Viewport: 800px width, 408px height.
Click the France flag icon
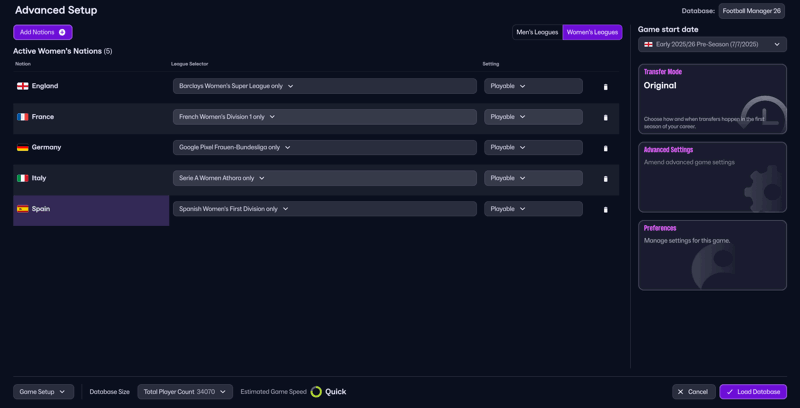coord(22,117)
